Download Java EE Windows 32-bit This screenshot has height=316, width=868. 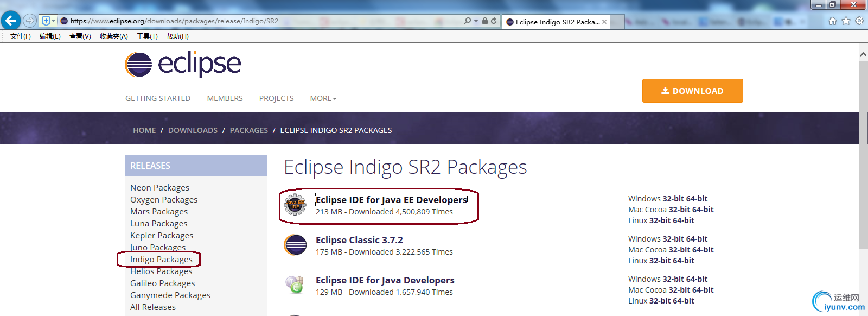pos(673,199)
